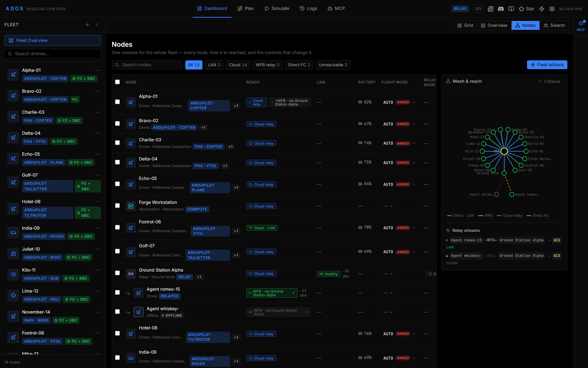Add a drone with Fleet plus icon

pos(87,25)
